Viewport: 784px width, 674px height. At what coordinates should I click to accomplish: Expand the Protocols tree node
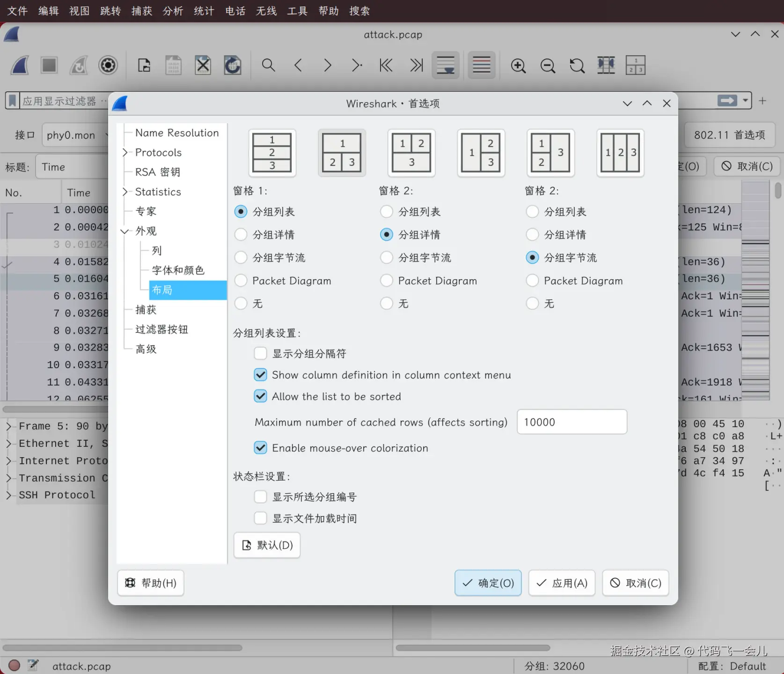[125, 153]
